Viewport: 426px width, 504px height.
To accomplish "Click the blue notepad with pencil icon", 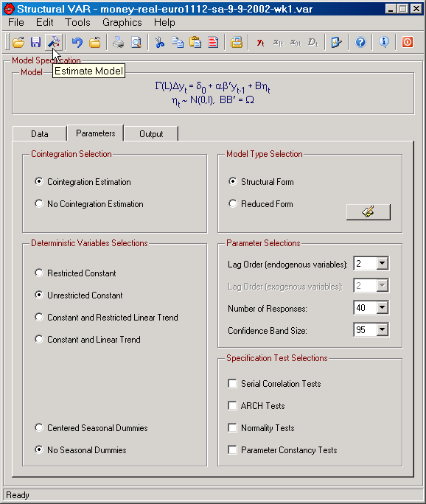I will pos(337,42).
